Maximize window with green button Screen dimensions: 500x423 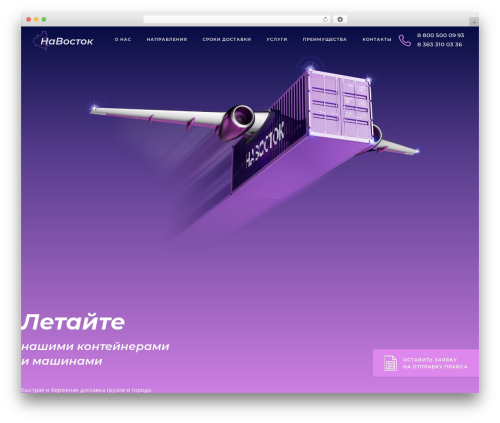44,20
